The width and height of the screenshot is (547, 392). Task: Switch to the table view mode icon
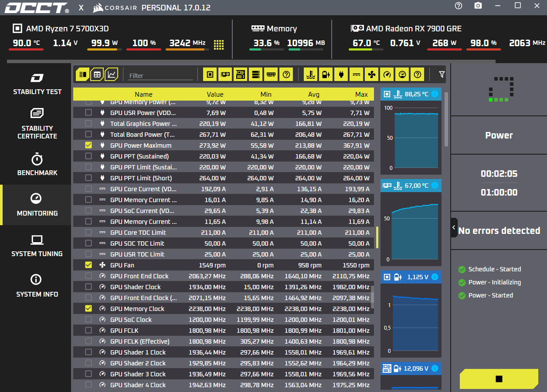click(x=97, y=74)
